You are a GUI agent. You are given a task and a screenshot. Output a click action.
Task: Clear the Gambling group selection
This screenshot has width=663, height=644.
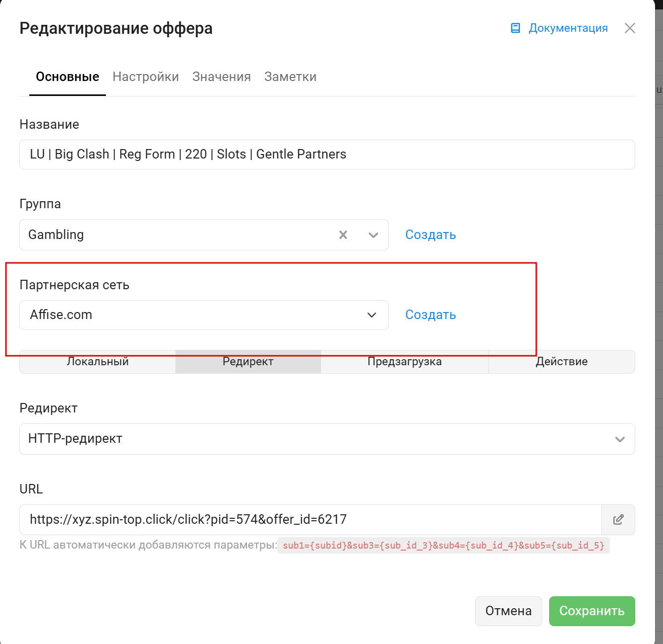pyautogui.click(x=343, y=235)
